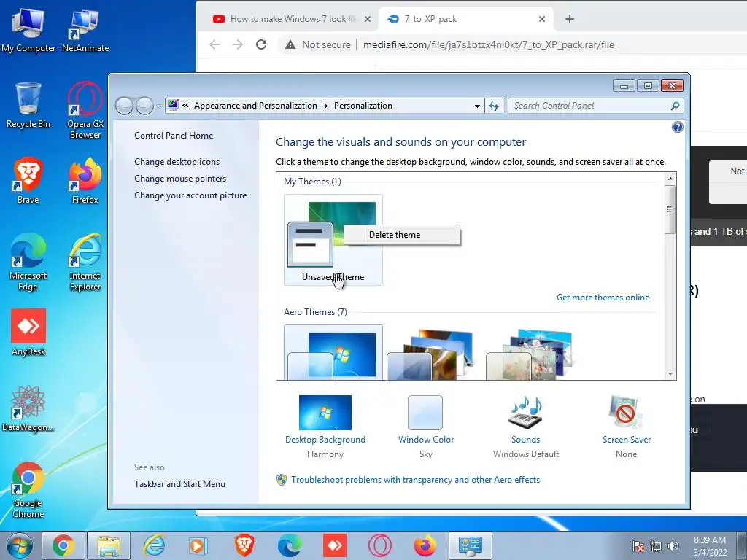Click Firefox icon in the taskbar
This screenshot has width=747, height=560.
tap(425, 545)
